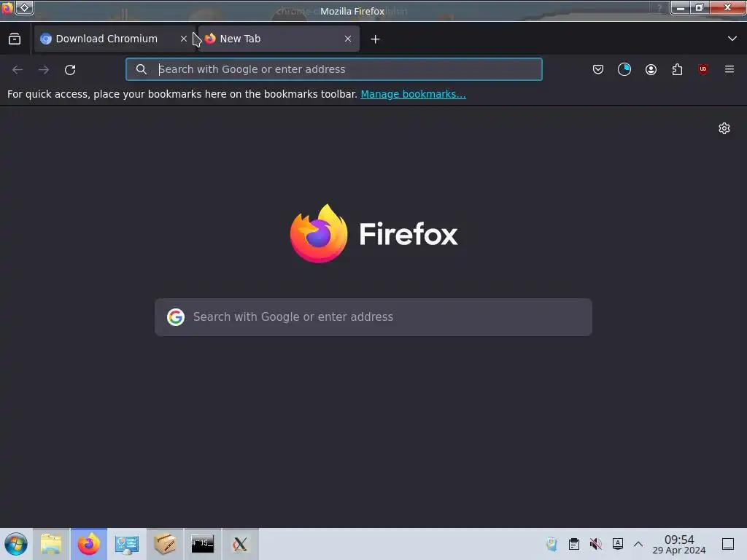Open the blue circular extension icon
This screenshot has width=747, height=560.
(x=624, y=69)
